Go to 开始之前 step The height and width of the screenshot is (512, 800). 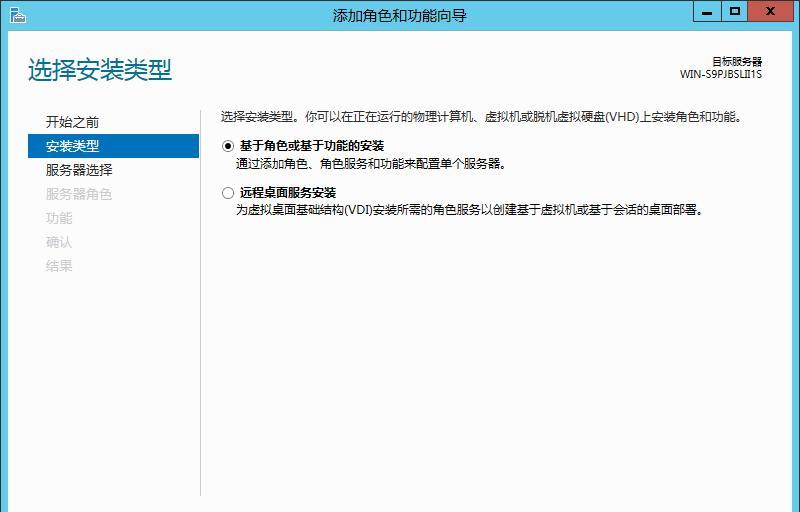(72, 122)
